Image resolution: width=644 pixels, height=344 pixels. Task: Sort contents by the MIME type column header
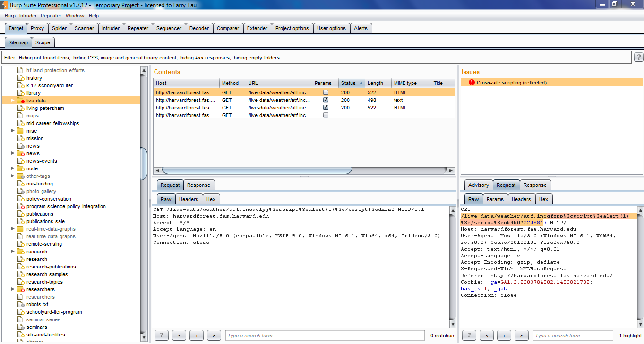(x=412, y=83)
